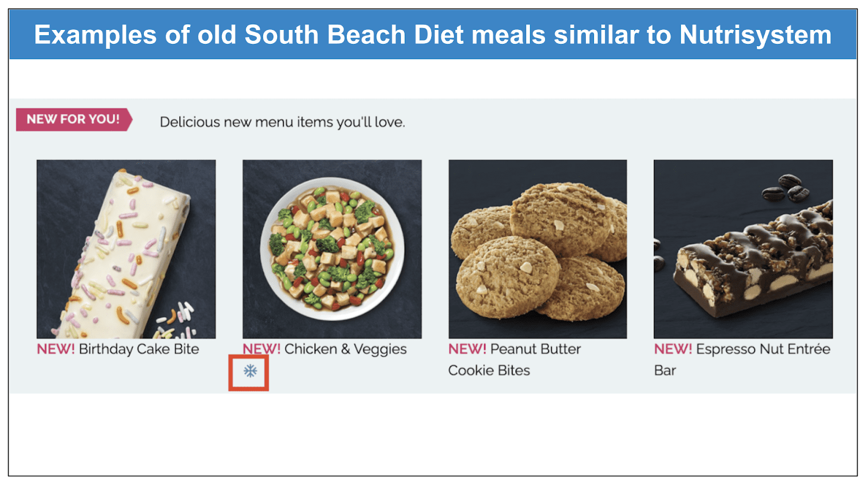Click the 'Cookie Bites' second-line text
This screenshot has height=488, width=868.
tap(489, 370)
